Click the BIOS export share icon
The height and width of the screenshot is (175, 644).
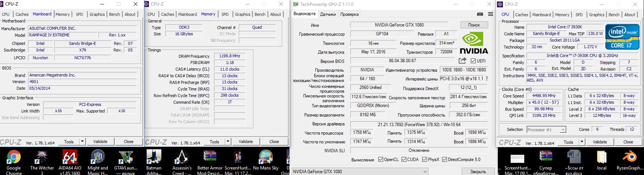[462, 61]
